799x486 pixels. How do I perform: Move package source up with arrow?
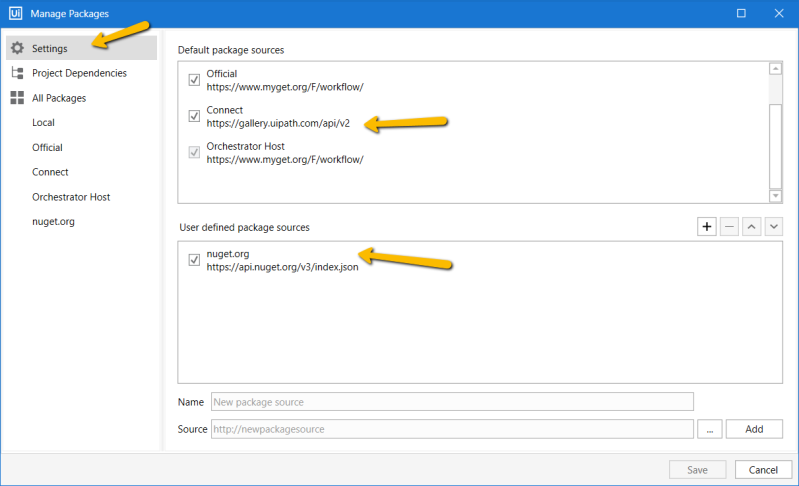[x=752, y=227]
